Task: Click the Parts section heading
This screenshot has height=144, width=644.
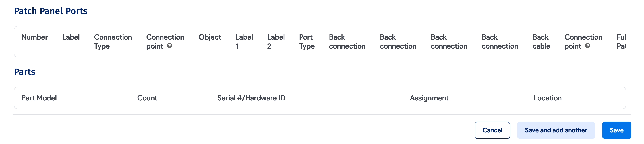Action: (x=25, y=72)
